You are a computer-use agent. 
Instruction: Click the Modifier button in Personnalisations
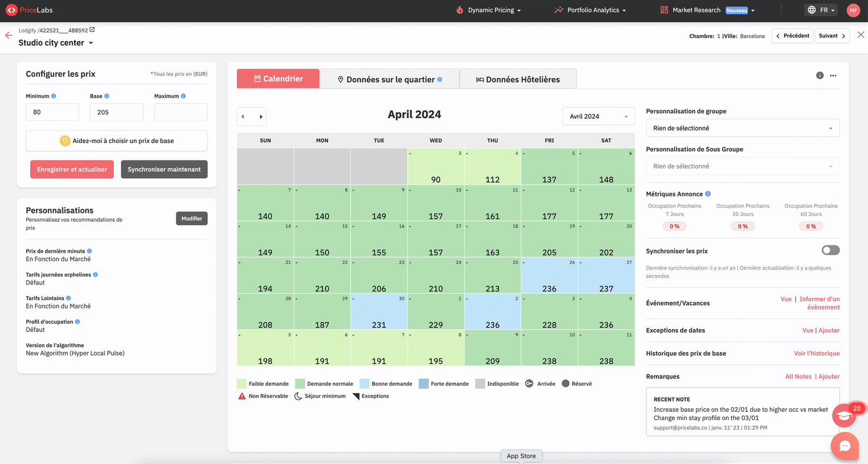192,218
